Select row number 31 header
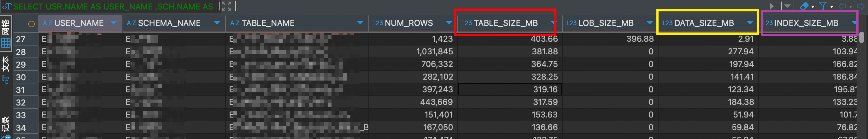868x139 pixels. coord(21,90)
